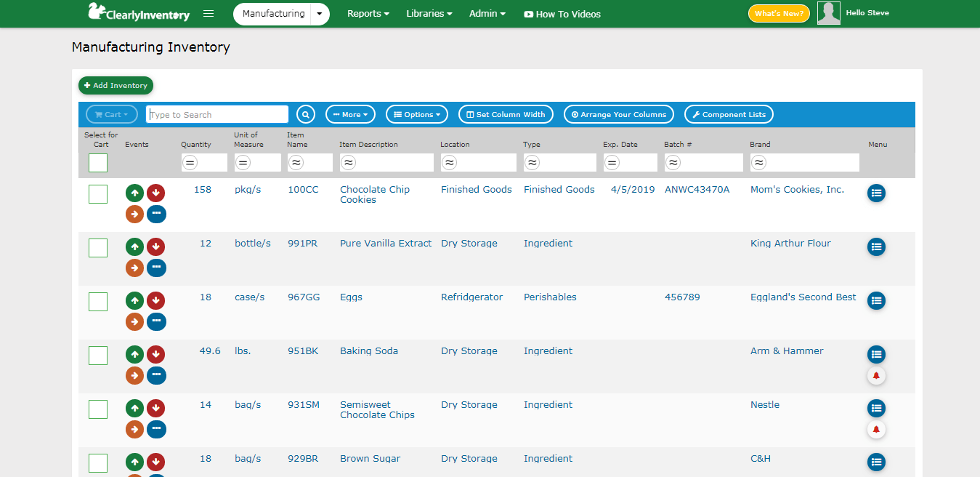Click the hamburger icon beside the logo
The width and height of the screenshot is (980, 477).
tap(208, 13)
